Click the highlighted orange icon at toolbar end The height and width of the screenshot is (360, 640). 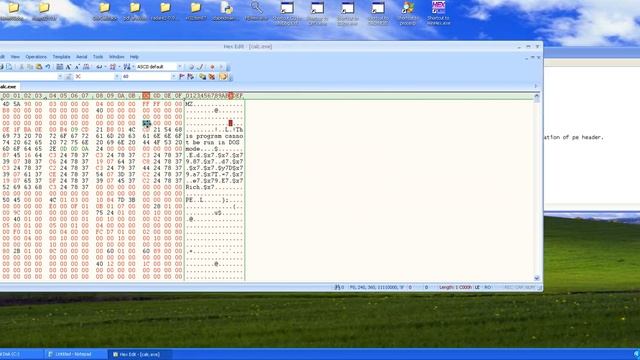pos(223,76)
